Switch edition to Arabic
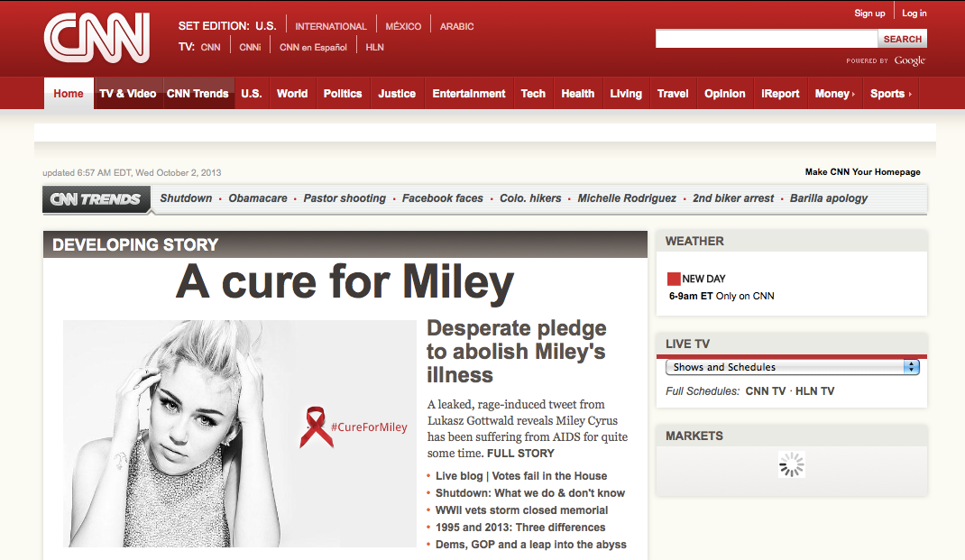Image resolution: width=965 pixels, height=560 pixels. pyautogui.click(x=456, y=26)
